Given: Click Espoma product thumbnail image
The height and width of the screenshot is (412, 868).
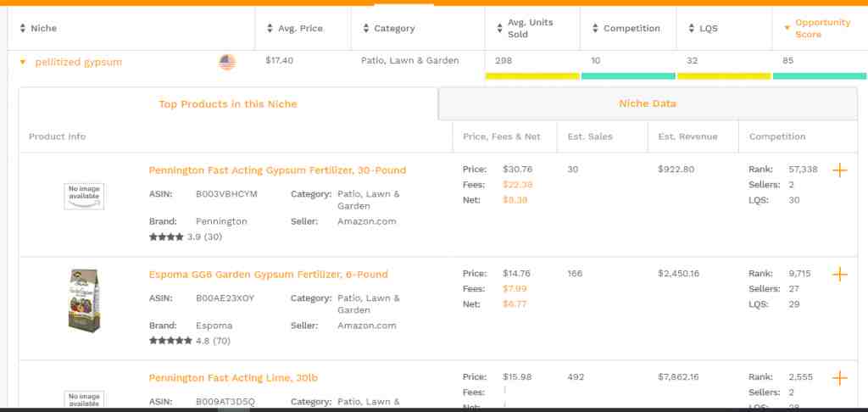Looking at the screenshot, I should click(84, 301).
